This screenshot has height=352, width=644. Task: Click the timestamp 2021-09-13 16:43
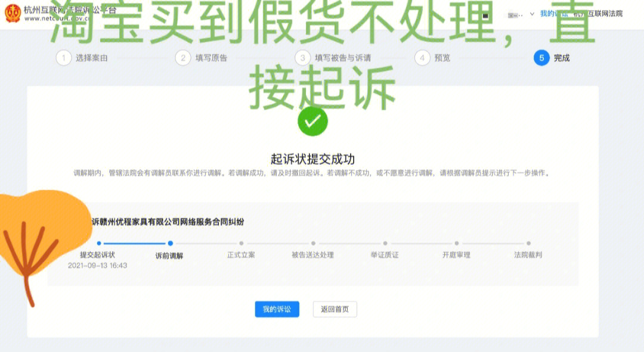(x=97, y=266)
